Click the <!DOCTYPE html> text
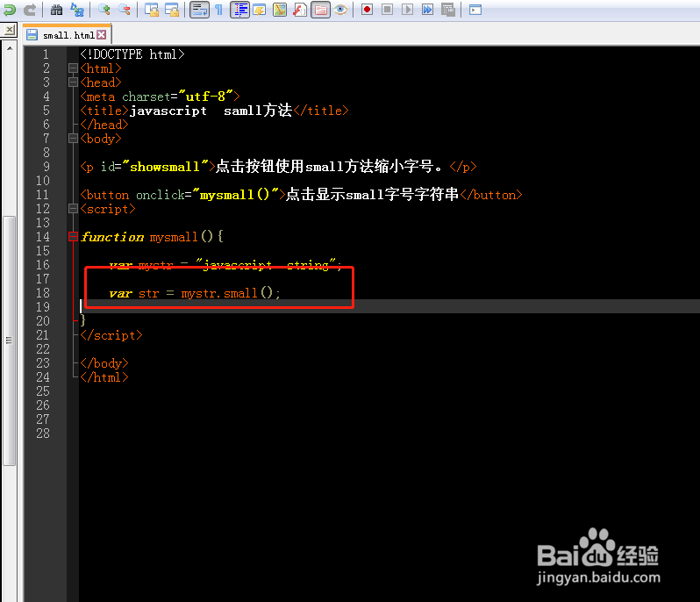This screenshot has width=700, height=602. click(x=132, y=54)
